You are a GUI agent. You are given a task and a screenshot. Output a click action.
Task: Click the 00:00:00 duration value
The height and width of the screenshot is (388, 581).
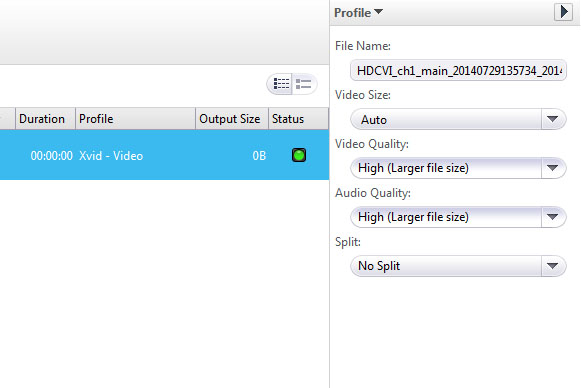click(x=52, y=156)
